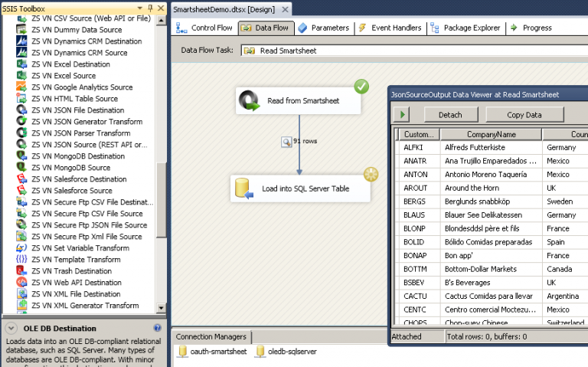Viewport: 588px width, 367px height.
Task: Click the Detach button in Data Viewer
Action: 451,114
